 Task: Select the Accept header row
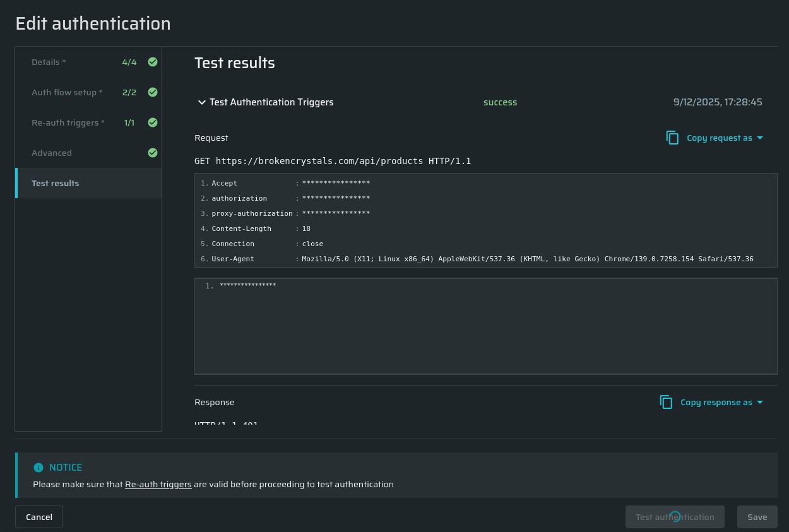click(486, 183)
